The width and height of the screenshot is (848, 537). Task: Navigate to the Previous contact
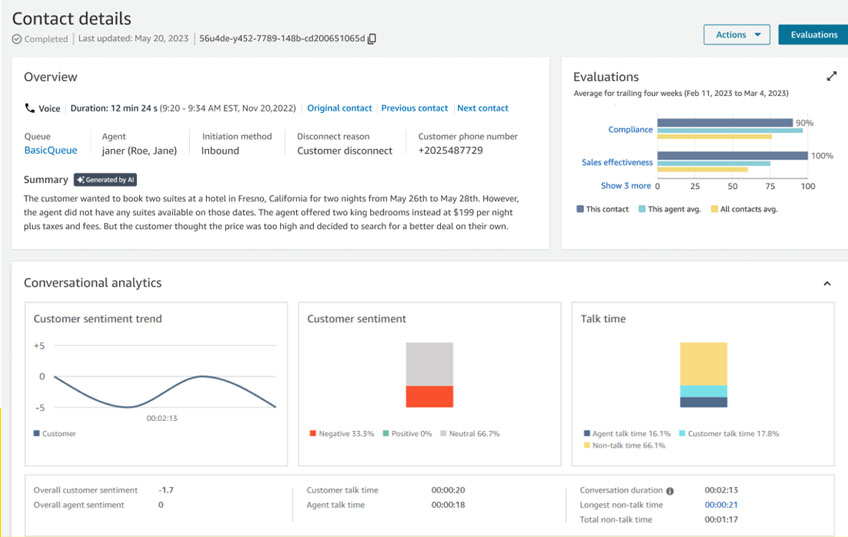(x=414, y=108)
